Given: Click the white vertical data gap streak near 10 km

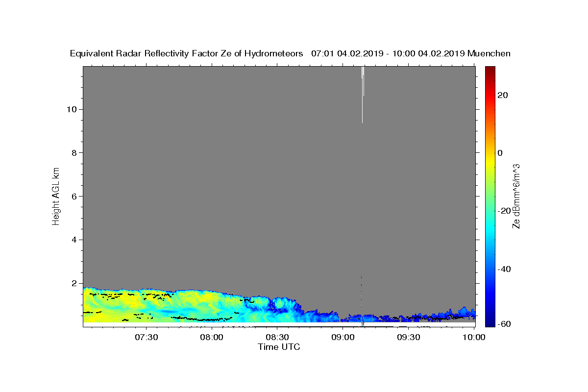Looking at the screenshot, I should 363,94.
